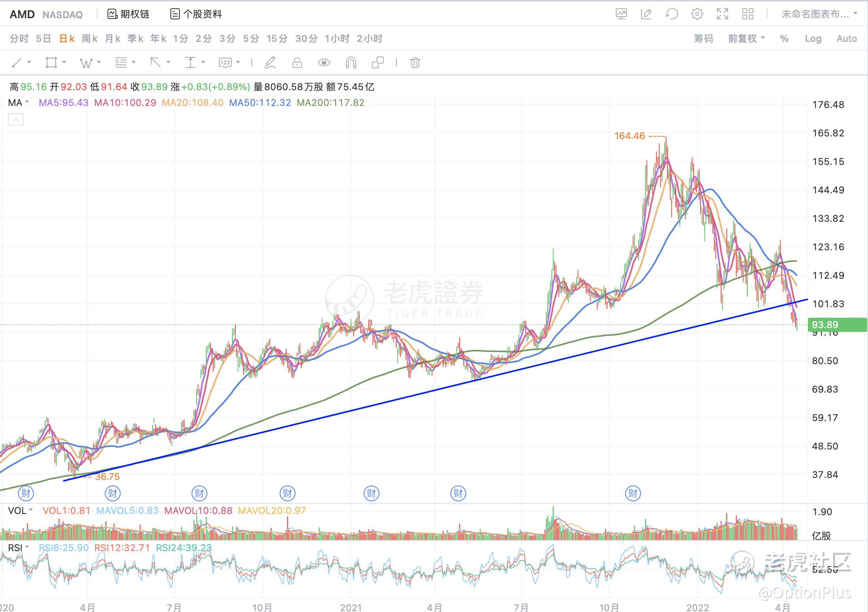The height and width of the screenshot is (612, 868).
Task: Select the 日k daily candlestick tab
Action: (x=67, y=39)
